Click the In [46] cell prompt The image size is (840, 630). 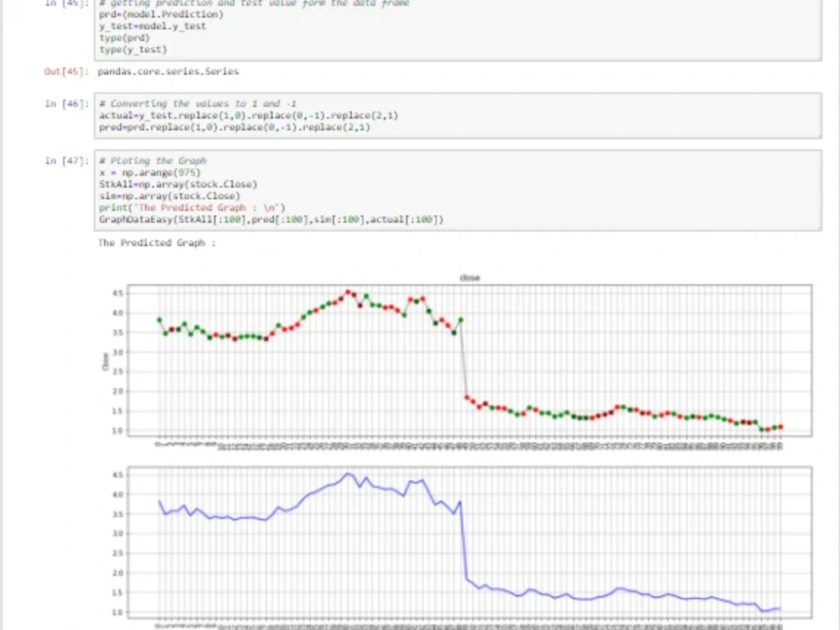click(x=66, y=104)
